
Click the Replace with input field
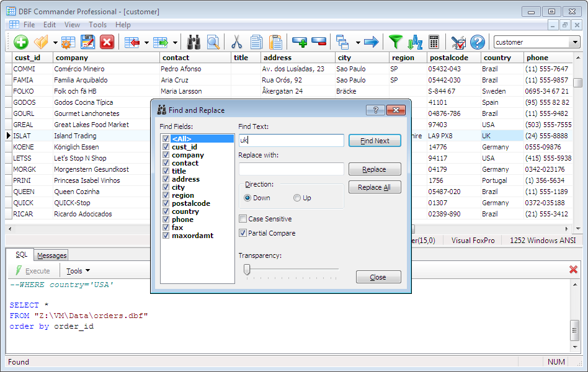tap(291, 169)
